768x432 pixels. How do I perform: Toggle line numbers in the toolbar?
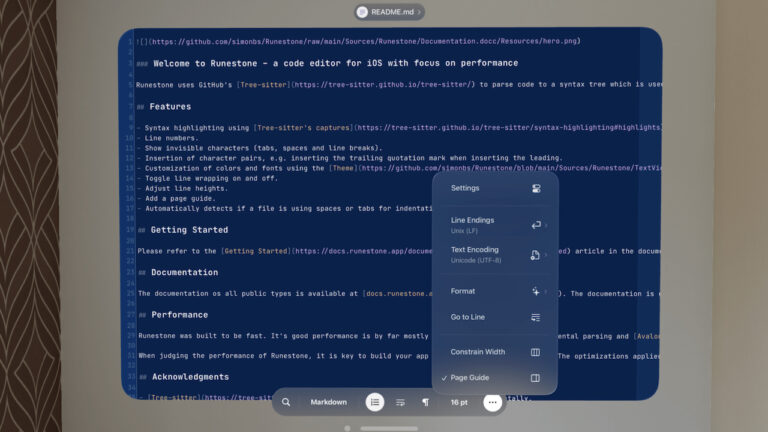375,402
